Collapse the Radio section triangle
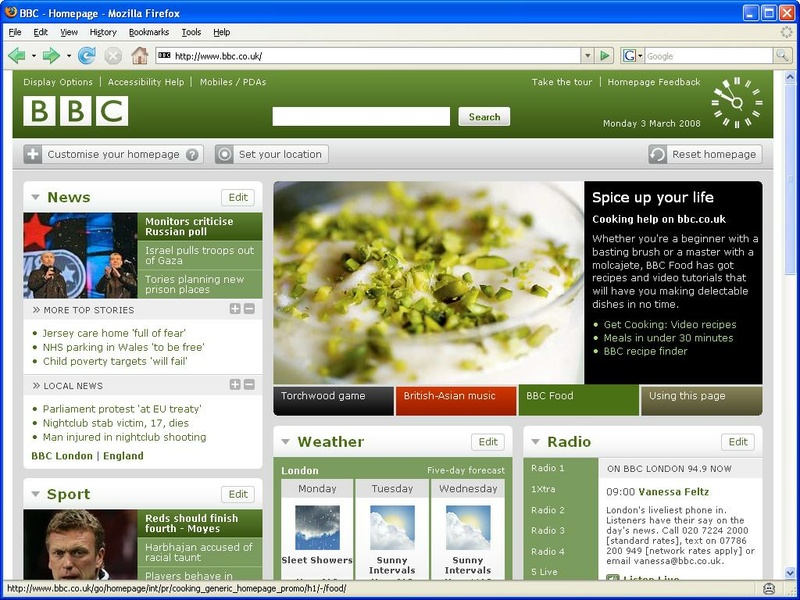The image size is (800, 600). (x=536, y=442)
